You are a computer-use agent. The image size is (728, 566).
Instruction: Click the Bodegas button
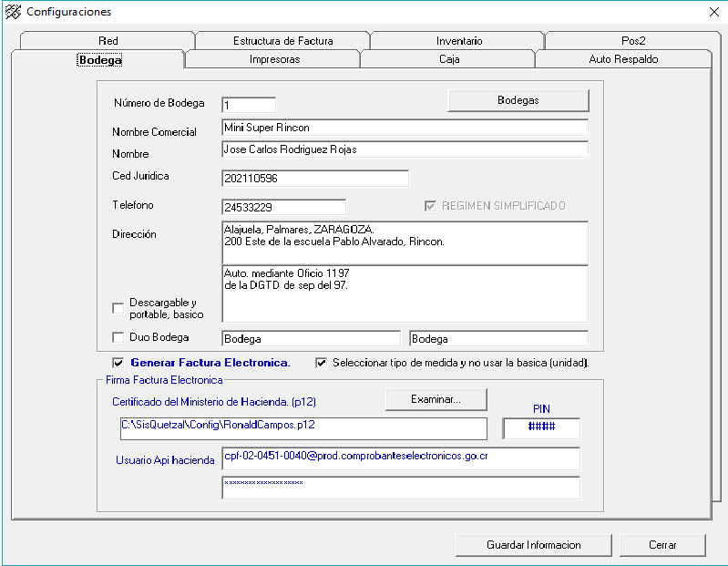coord(518,100)
